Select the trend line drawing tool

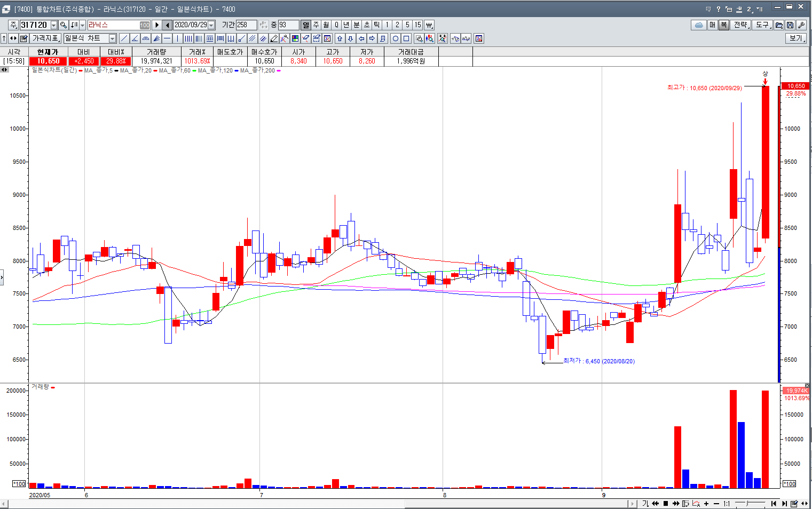pyautogui.click(x=124, y=38)
